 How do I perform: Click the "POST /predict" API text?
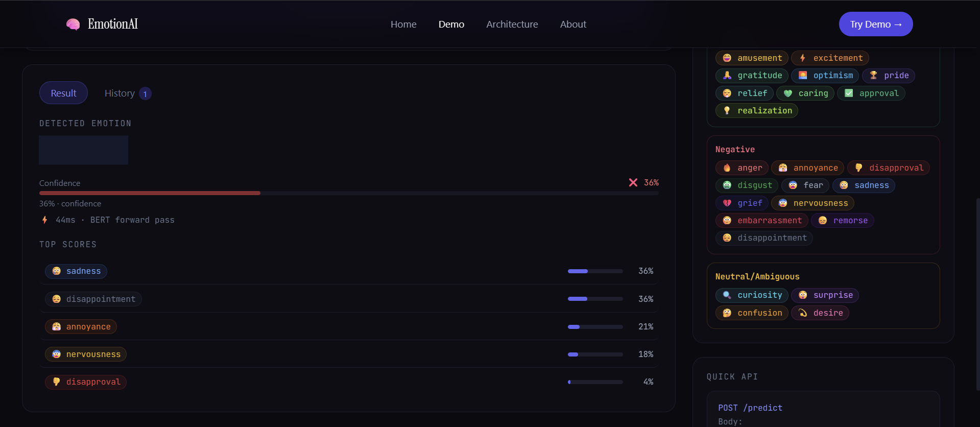pos(750,408)
